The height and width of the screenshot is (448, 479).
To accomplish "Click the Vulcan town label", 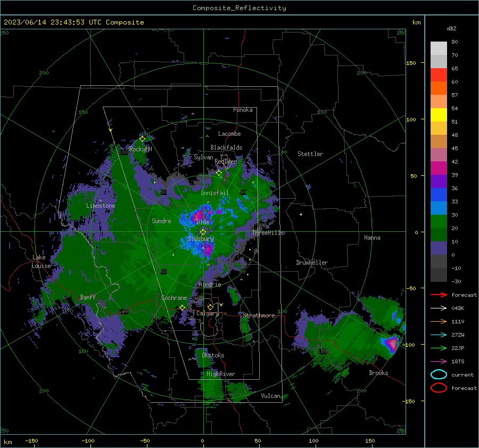I will pos(271,396).
